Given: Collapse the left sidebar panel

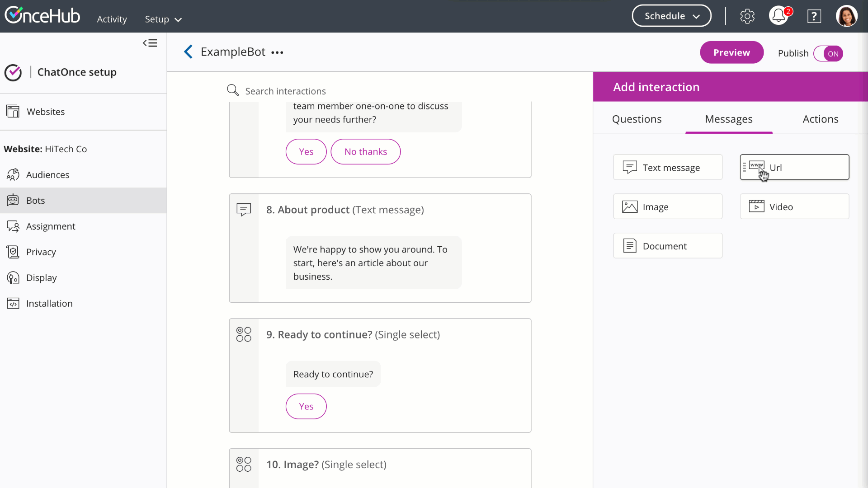Looking at the screenshot, I should [150, 43].
